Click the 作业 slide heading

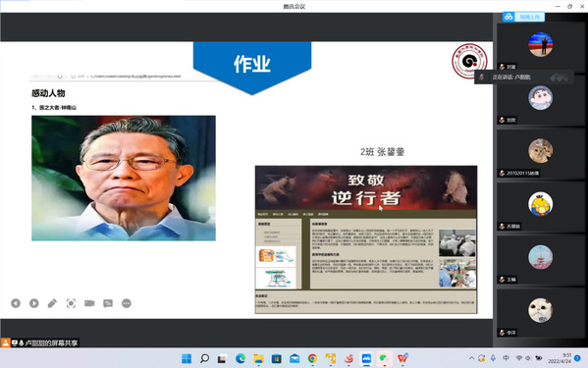pyautogui.click(x=252, y=64)
